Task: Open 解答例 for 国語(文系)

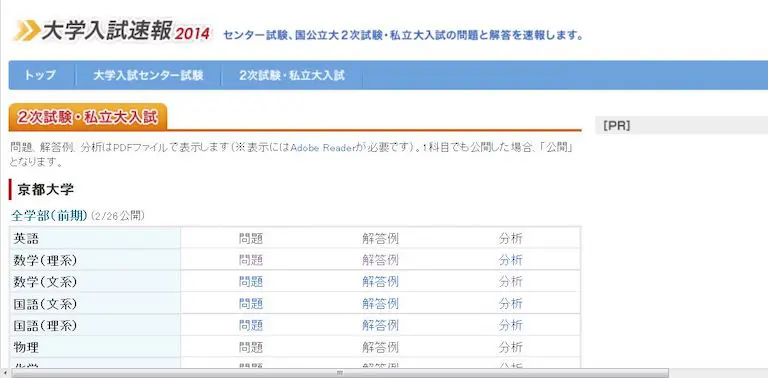Action: [381, 304]
